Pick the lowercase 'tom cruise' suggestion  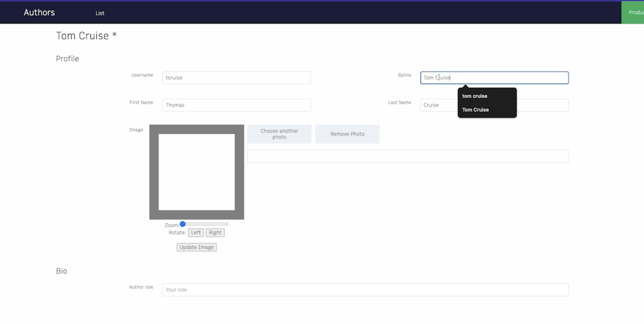tap(475, 96)
